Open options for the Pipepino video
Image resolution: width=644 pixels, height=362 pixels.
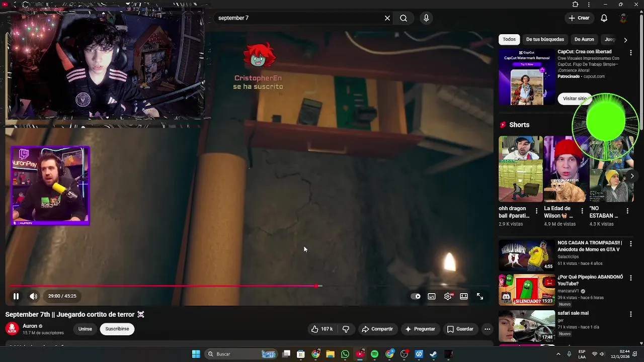pyautogui.click(x=631, y=278)
